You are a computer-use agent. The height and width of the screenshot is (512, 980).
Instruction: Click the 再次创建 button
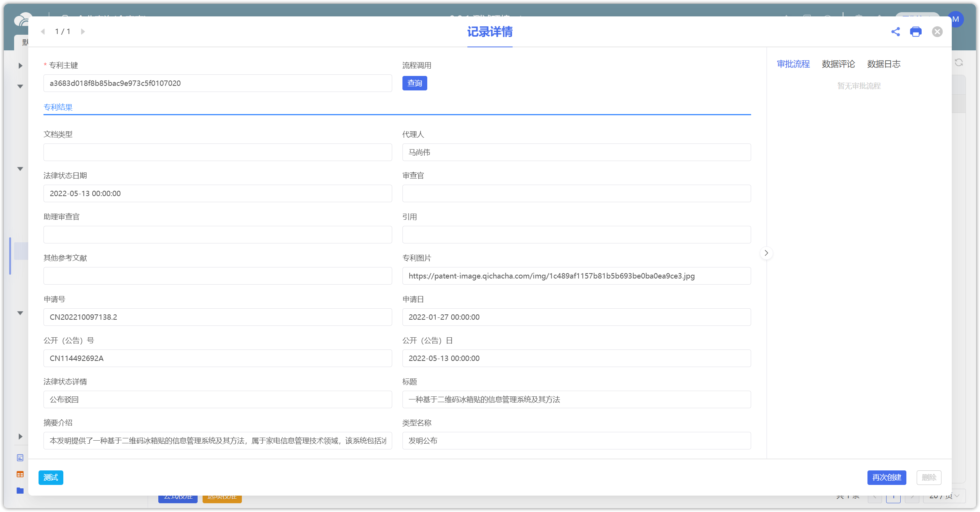click(x=886, y=477)
